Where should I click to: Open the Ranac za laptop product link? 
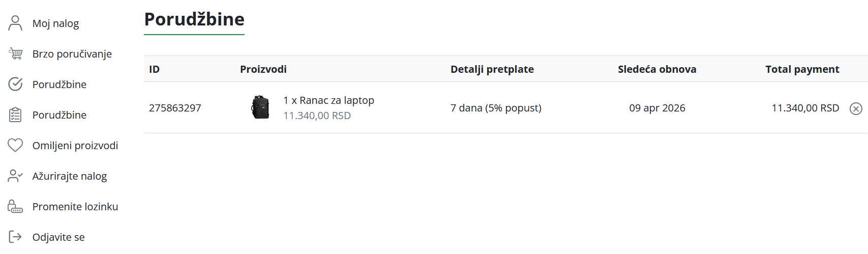[328, 100]
